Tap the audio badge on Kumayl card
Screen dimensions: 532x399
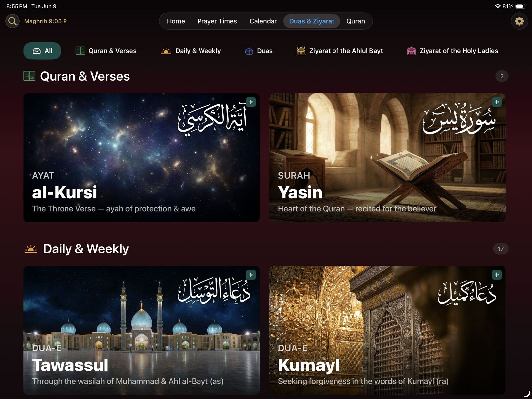(497, 275)
